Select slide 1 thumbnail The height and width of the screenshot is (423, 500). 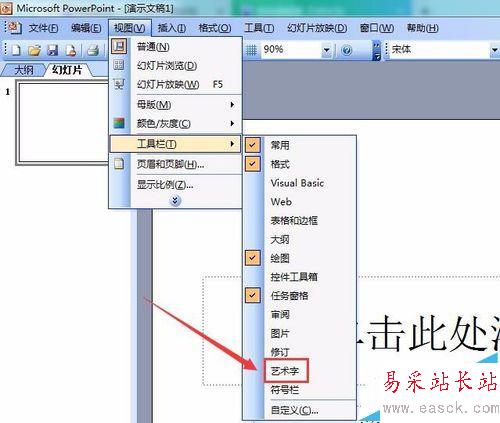[63, 123]
